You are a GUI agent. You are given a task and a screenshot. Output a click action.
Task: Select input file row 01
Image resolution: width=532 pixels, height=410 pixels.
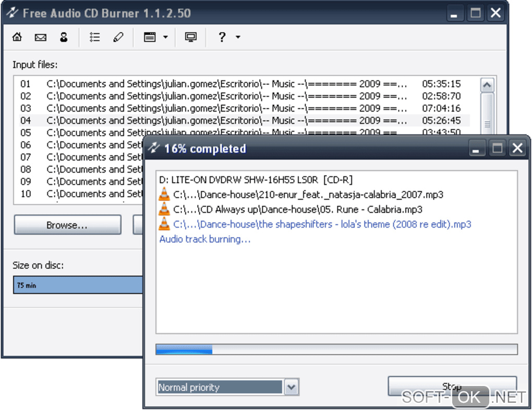pos(244,84)
